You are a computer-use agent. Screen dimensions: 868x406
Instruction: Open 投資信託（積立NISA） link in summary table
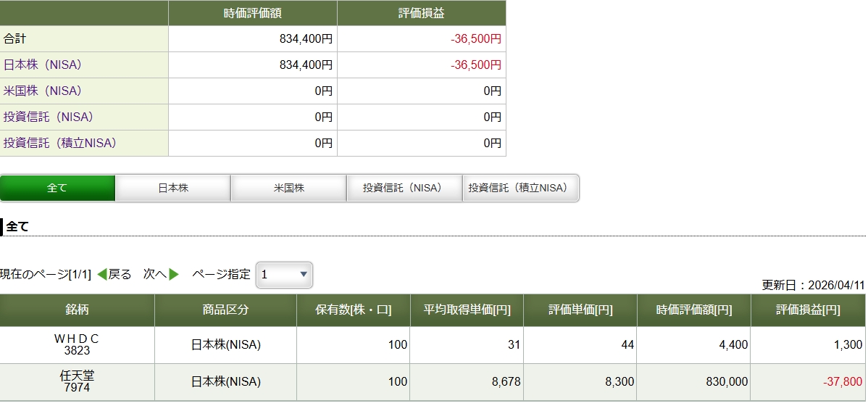pyautogui.click(x=60, y=144)
